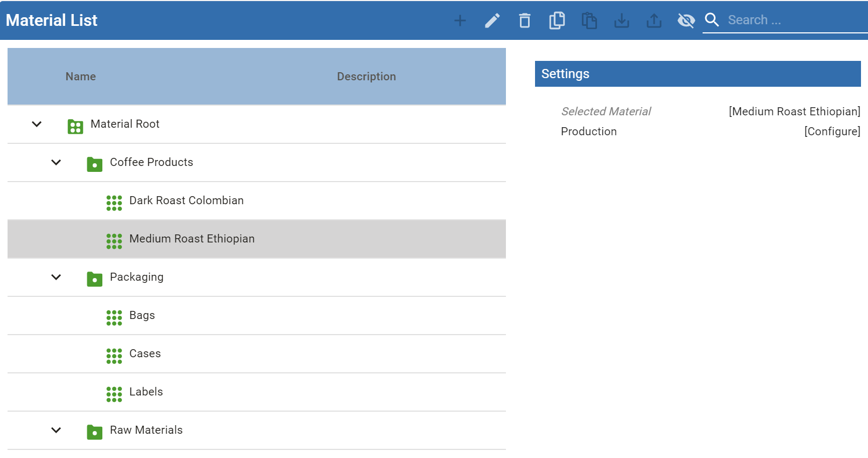Select the Labels material row
This screenshot has height=458, width=868.
point(145,392)
